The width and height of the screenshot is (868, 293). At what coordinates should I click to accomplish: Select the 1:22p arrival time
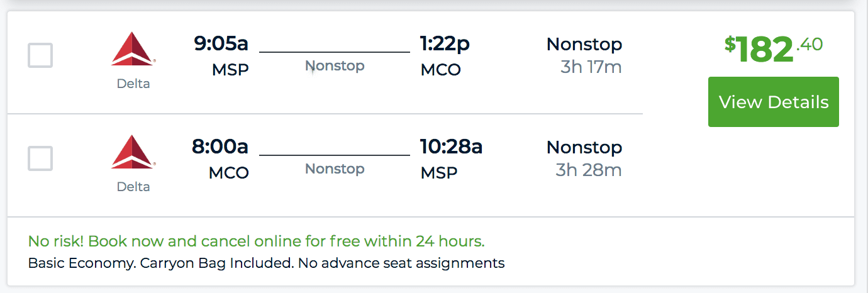click(x=445, y=43)
